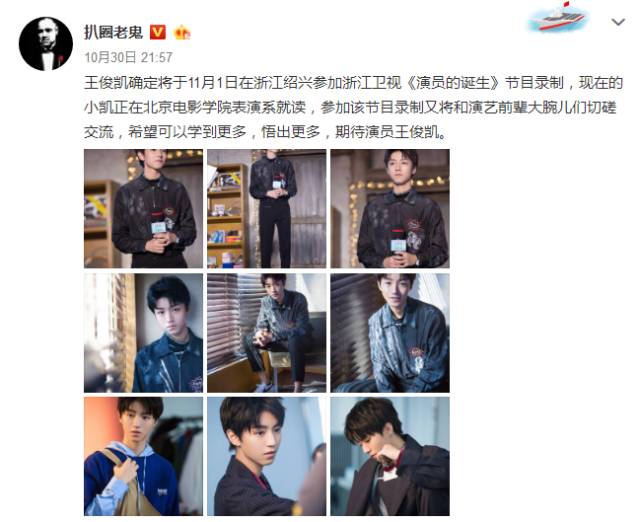Open the username link 扒圈老鬼

(x=113, y=32)
